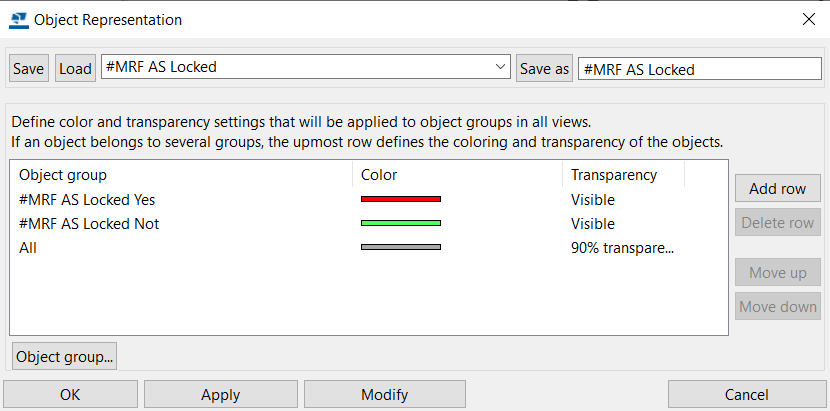This screenshot has width=830, height=411.
Task: Load the selected representation setting
Action: pos(75,68)
